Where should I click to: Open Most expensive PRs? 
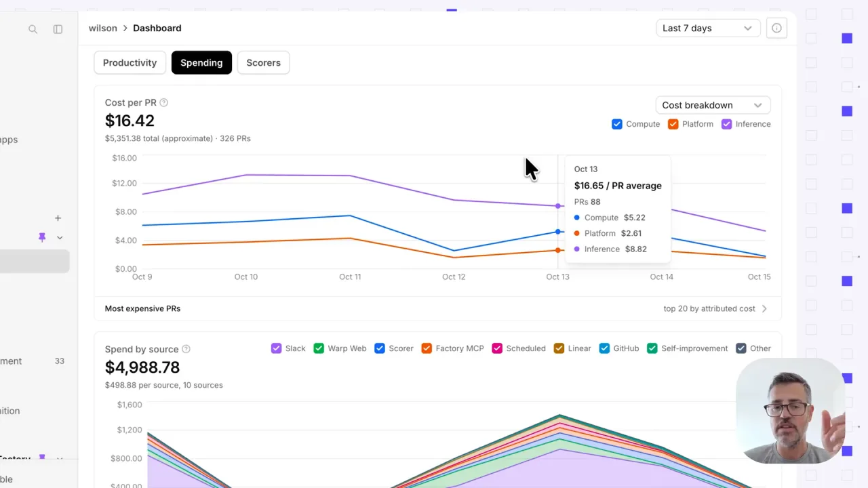click(142, 308)
